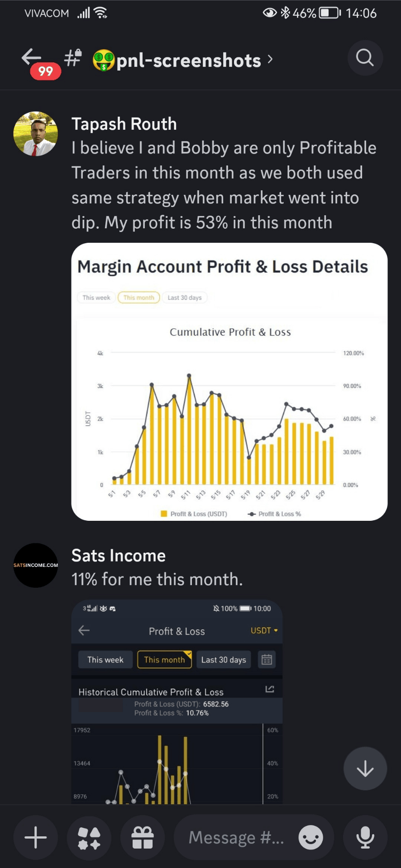
Task: Expand pnl-screenshots channel details chevron
Action: pyautogui.click(x=270, y=59)
